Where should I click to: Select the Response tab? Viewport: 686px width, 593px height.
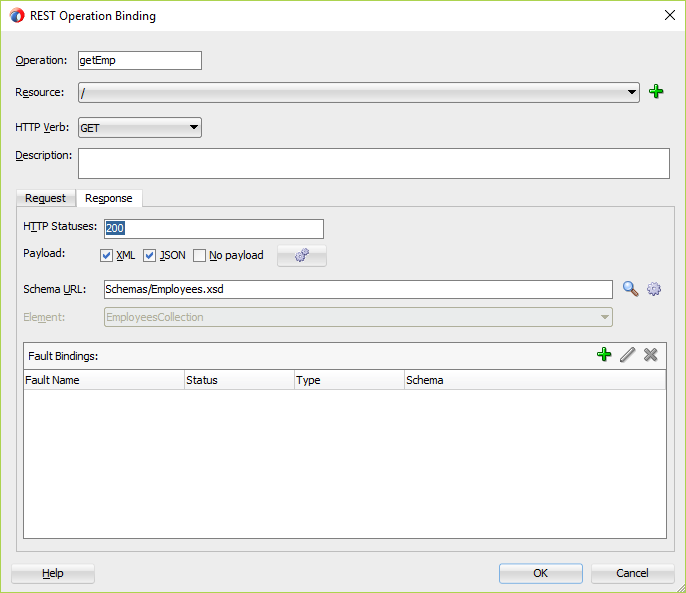109,198
